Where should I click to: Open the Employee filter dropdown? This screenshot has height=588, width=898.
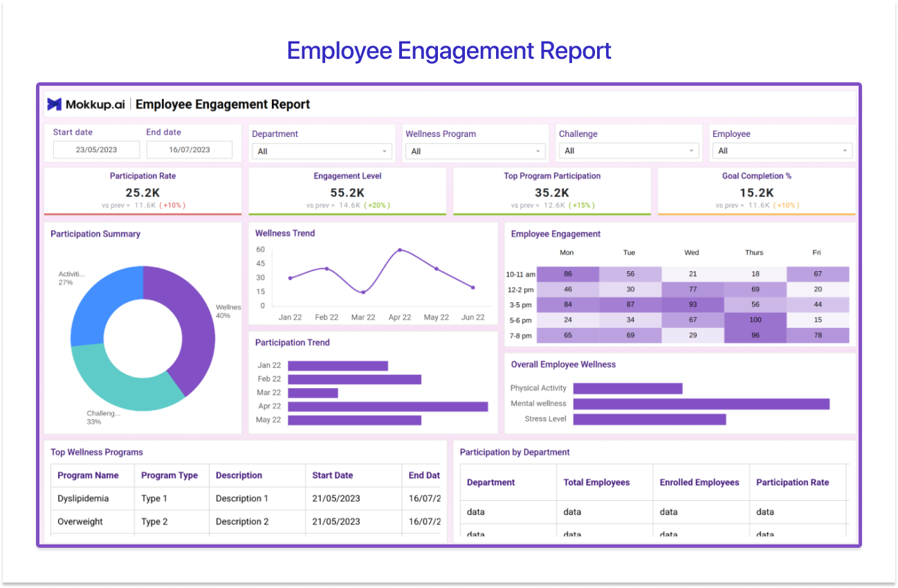[782, 151]
